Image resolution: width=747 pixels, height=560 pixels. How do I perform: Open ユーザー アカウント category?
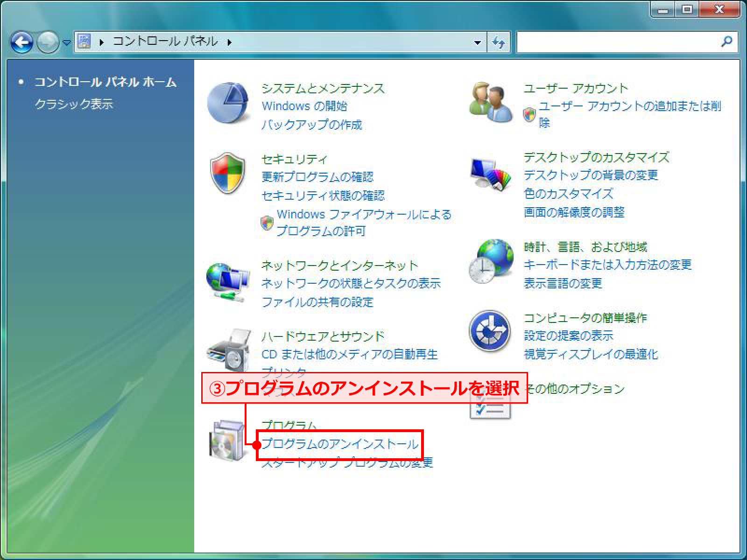click(x=576, y=88)
